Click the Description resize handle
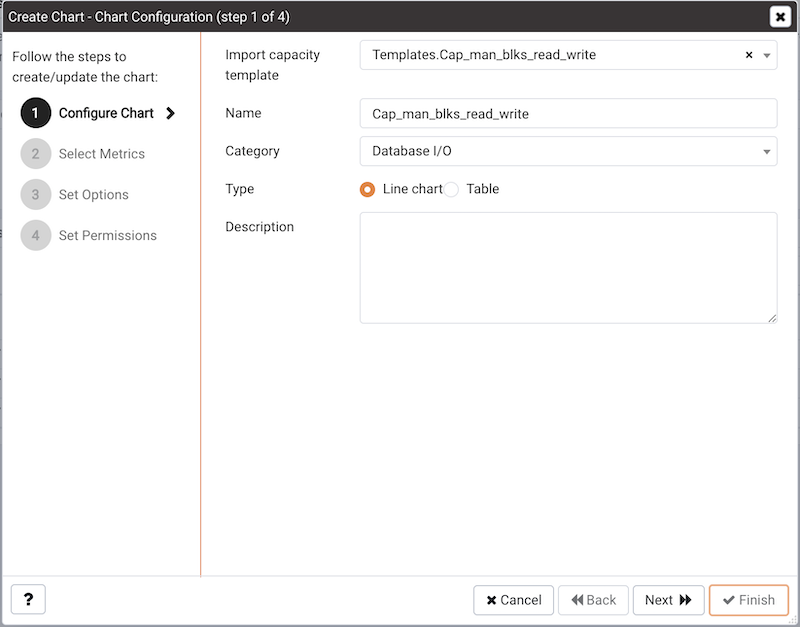 pos(772,318)
